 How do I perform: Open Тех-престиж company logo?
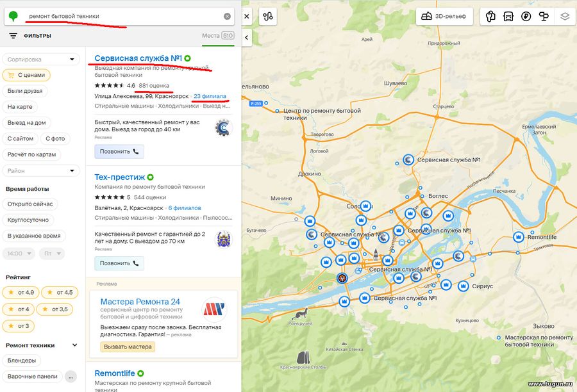[223, 240]
